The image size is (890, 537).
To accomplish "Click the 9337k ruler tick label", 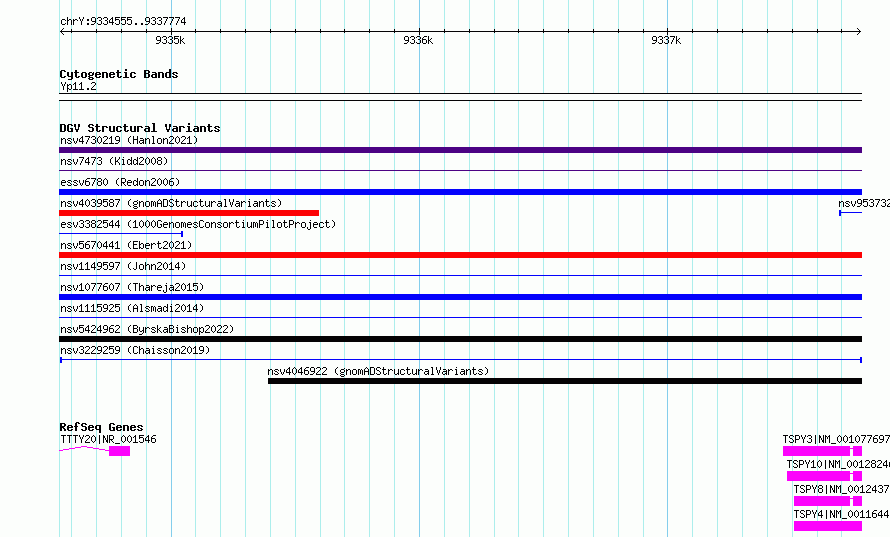I will click(x=666, y=40).
